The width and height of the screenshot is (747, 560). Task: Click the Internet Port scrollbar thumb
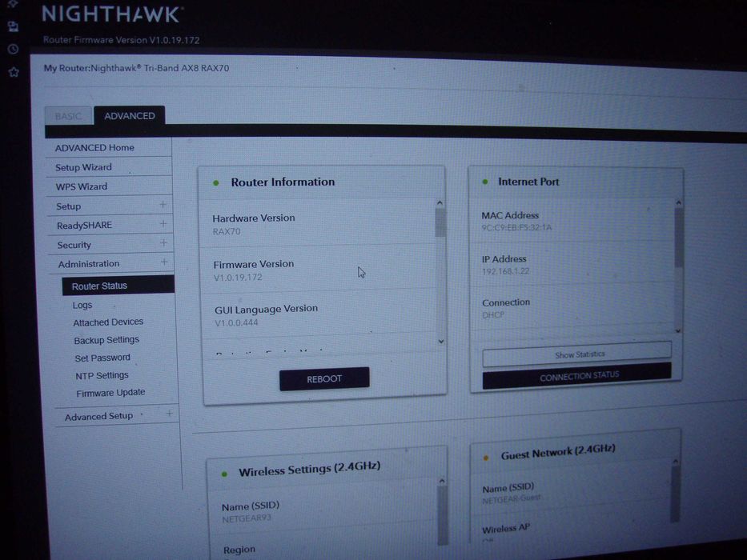678,237
